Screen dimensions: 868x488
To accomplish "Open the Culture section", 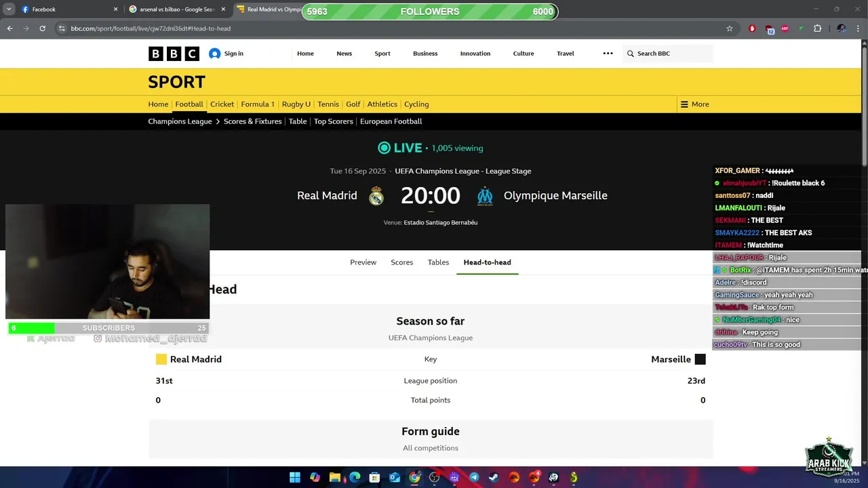I will tap(524, 54).
